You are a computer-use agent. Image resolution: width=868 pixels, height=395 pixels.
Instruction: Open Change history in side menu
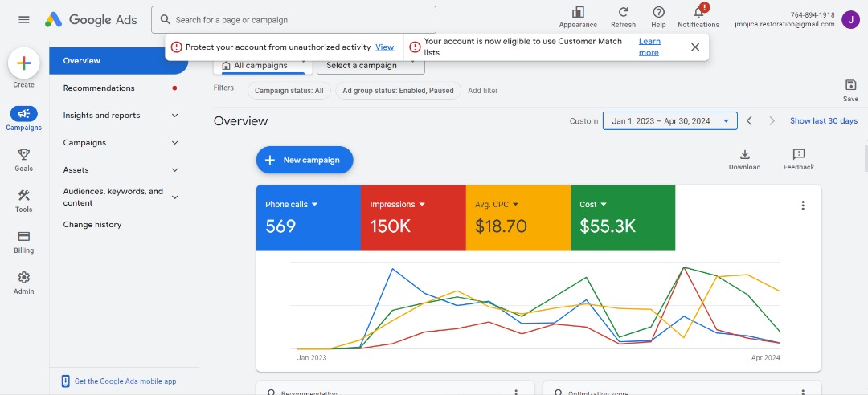[x=92, y=225]
